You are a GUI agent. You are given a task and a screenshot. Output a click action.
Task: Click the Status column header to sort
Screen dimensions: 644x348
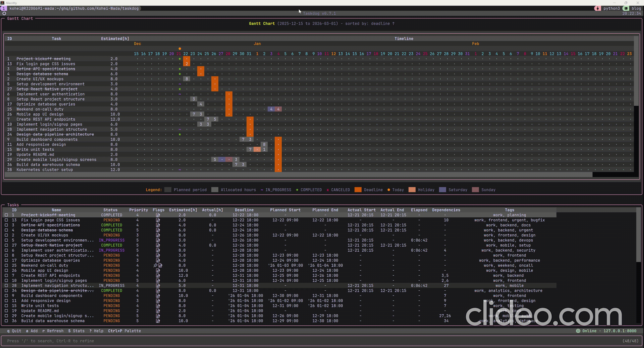(110, 210)
